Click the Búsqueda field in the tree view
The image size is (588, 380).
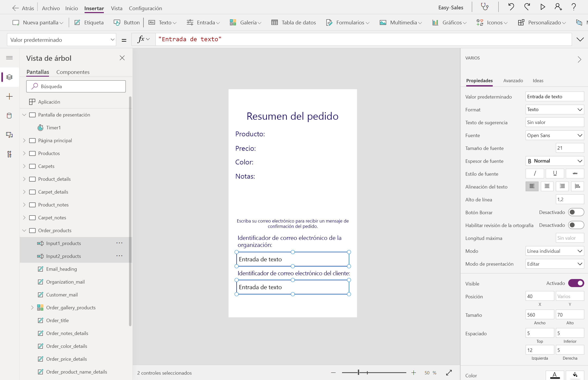coord(76,86)
